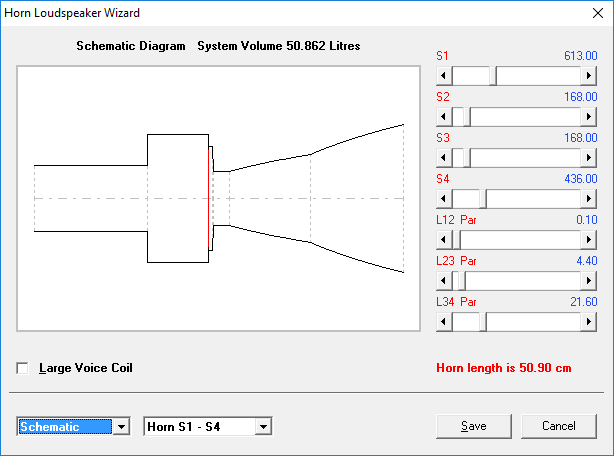Click the S1 value 613.00

point(581,56)
